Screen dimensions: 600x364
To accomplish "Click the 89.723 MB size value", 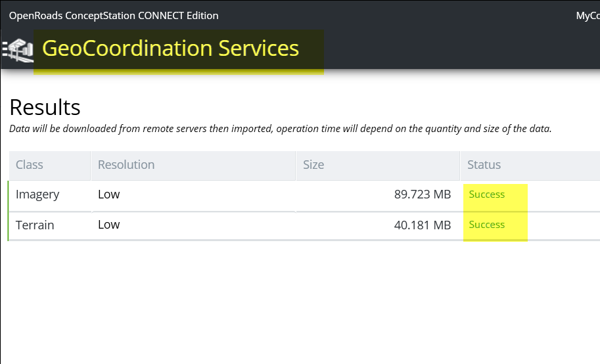I will pyautogui.click(x=423, y=194).
